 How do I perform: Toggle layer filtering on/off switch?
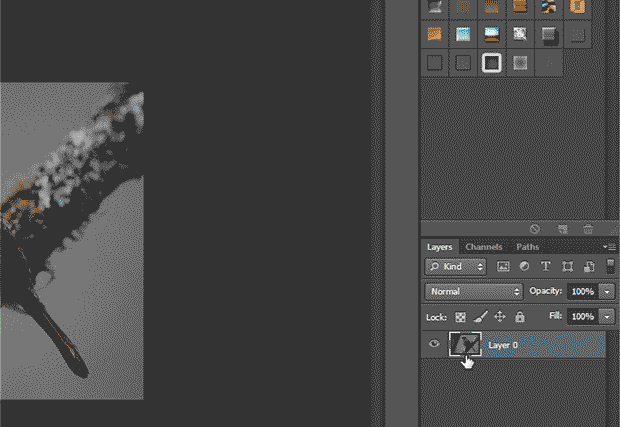pos(610,266)
